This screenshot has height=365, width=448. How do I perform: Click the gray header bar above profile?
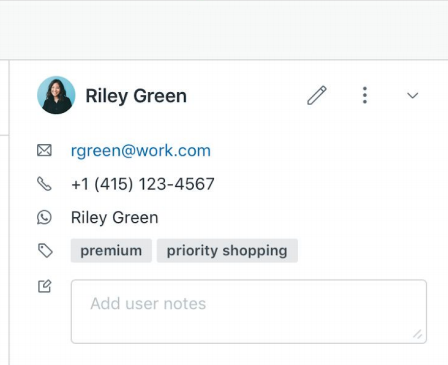click(x=224, y=30)
